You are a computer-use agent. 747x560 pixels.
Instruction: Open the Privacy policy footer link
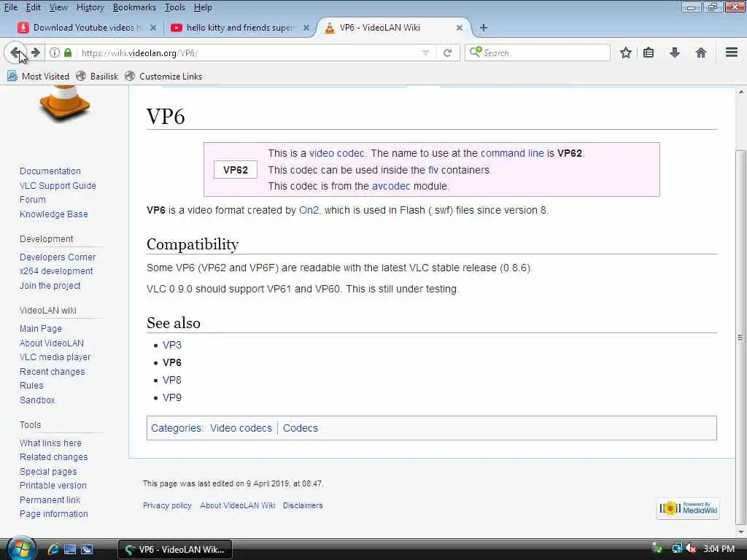click(167, 506)
